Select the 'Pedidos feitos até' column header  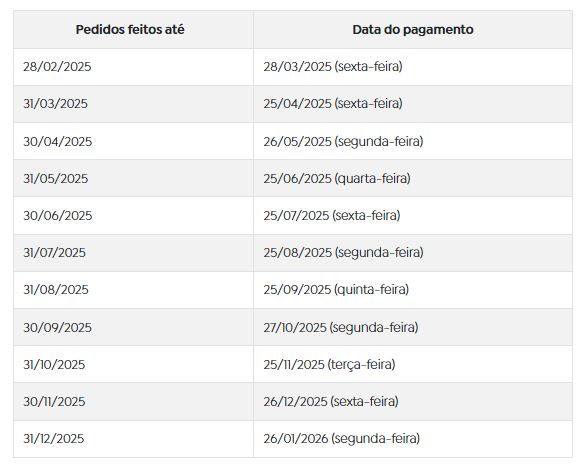click(133, 29)
